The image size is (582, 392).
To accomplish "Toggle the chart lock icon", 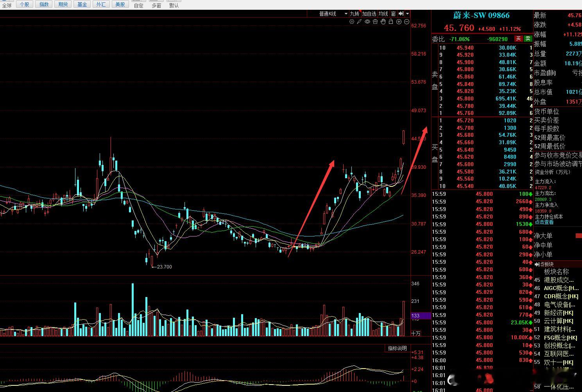I will pos(391,22).
